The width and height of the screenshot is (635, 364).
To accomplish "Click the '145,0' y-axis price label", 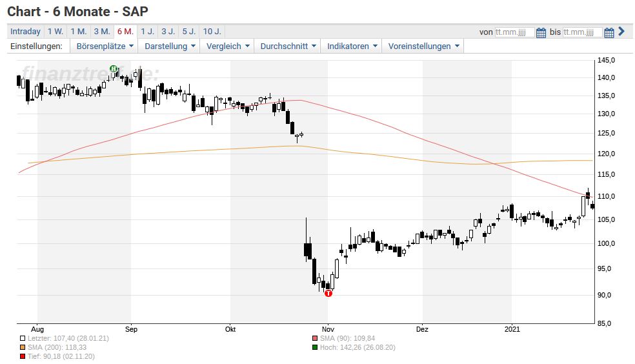I will [606, 60].
